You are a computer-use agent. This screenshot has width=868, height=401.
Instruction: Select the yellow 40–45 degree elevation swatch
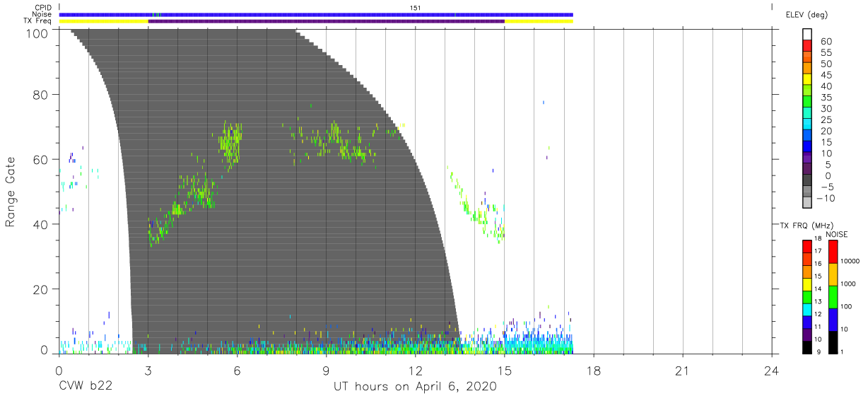[807, 80]
